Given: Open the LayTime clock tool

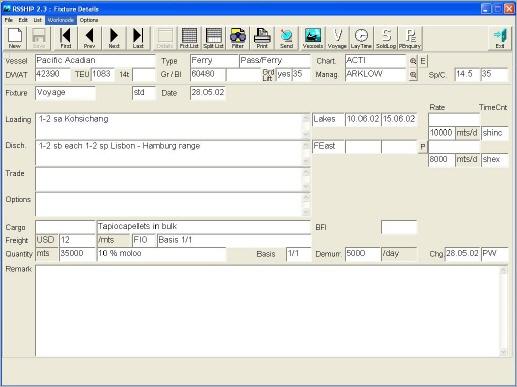Looking at the screenshot, I should pyautogui.click(x=361, y=38).
